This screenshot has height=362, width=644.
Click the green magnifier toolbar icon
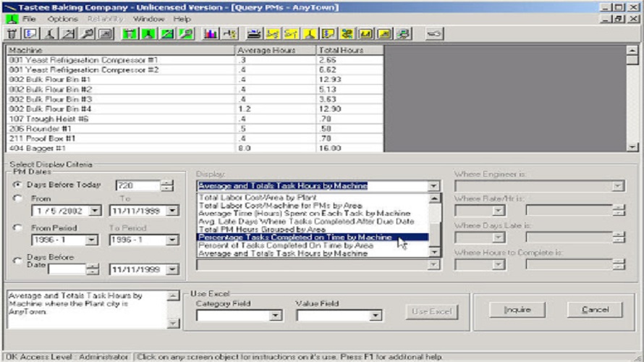pyautogui.click(x=187, y=34)
